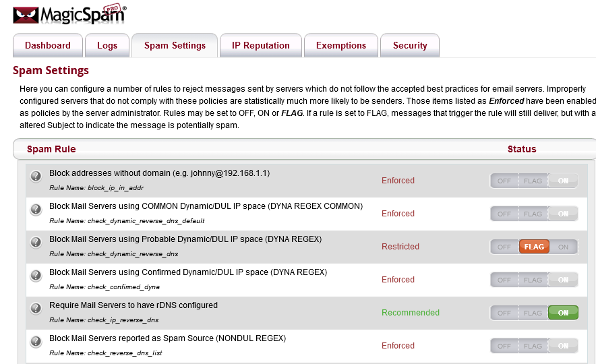This screenshot has width=596, height=364.
Task: Click the Spam Settings tab
Action: (175, 46)
